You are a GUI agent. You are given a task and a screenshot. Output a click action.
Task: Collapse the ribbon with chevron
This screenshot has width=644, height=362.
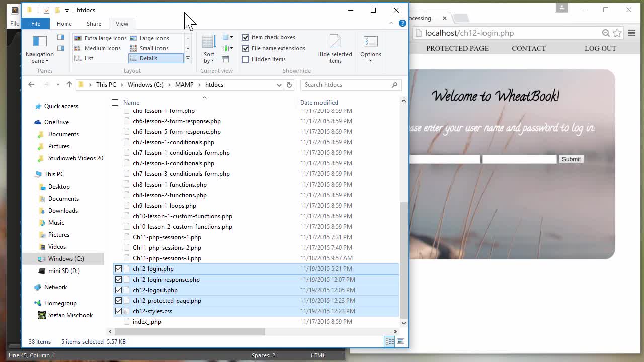click(391, 23)
